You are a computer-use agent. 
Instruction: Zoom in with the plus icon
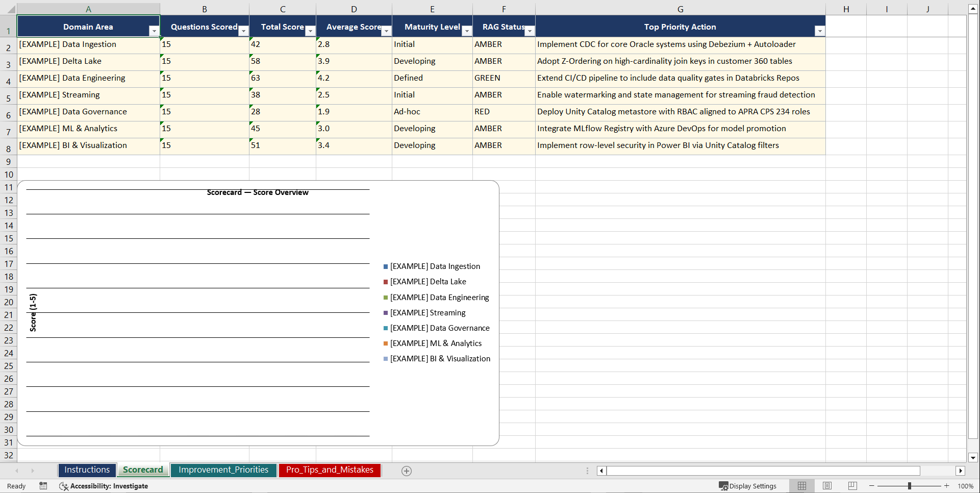(x=946, y=486)
